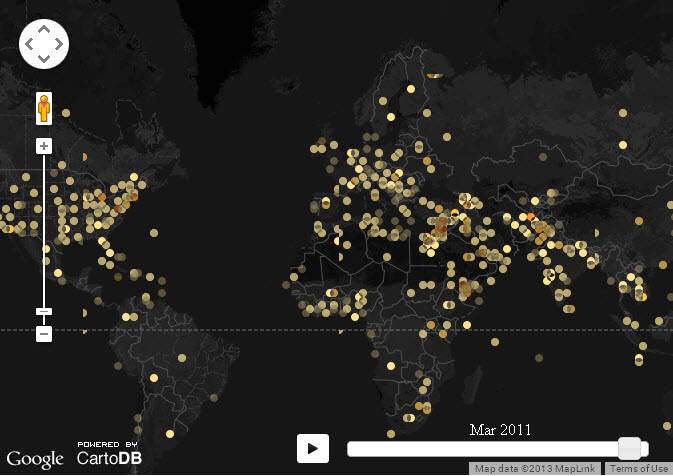Image resolution: width=673 pixels, height=476 pixels.
Task: Click the Map data ©2013 MapLink text
Action: [536, 469]
